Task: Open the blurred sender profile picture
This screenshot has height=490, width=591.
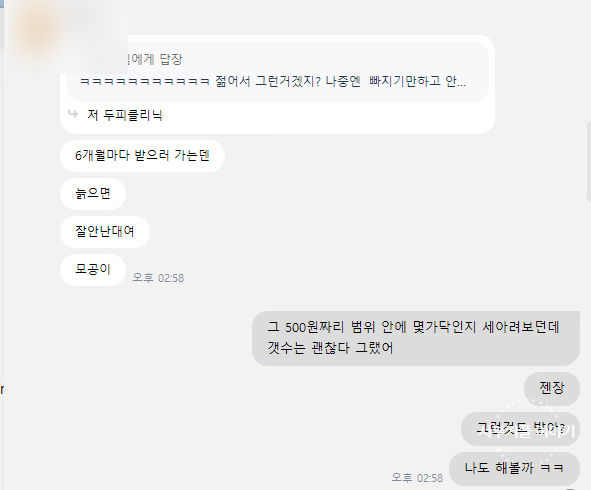Action: click(x=38, y=30)
